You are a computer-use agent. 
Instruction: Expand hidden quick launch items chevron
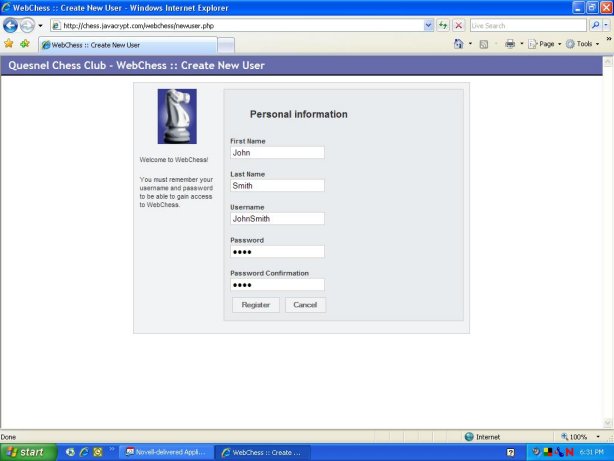point(112,449)
